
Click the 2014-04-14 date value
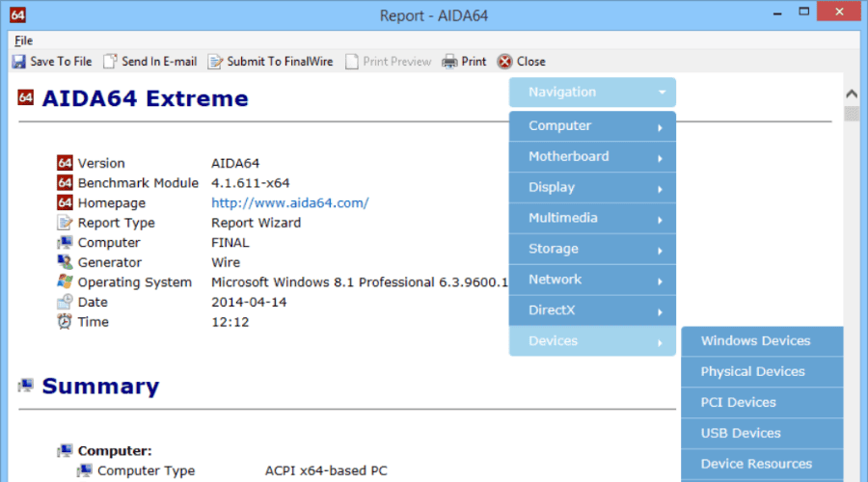pyautogui.click(x=249, y=302)
